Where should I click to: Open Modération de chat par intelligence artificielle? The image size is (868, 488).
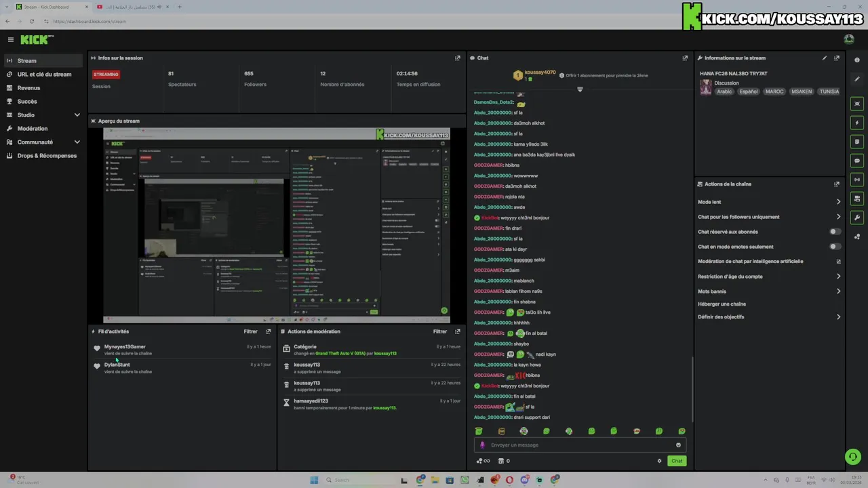pyautogui.click(x=769, y=262)
